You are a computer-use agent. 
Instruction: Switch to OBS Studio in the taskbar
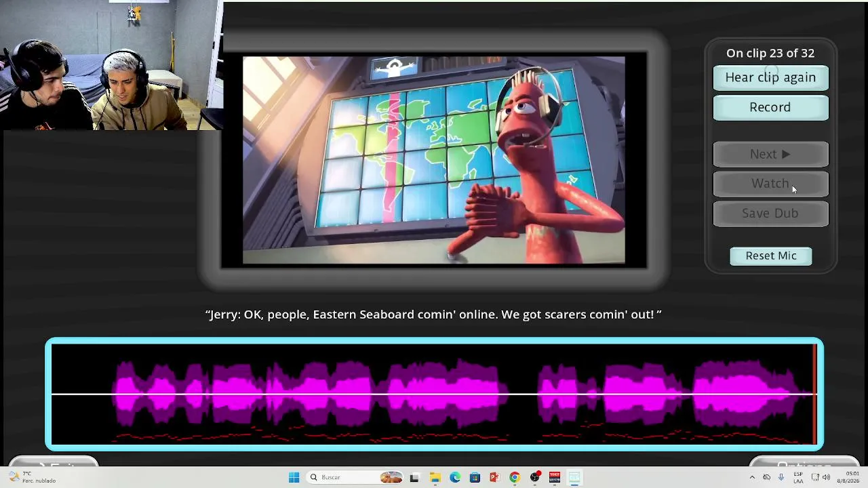(535, 477)
